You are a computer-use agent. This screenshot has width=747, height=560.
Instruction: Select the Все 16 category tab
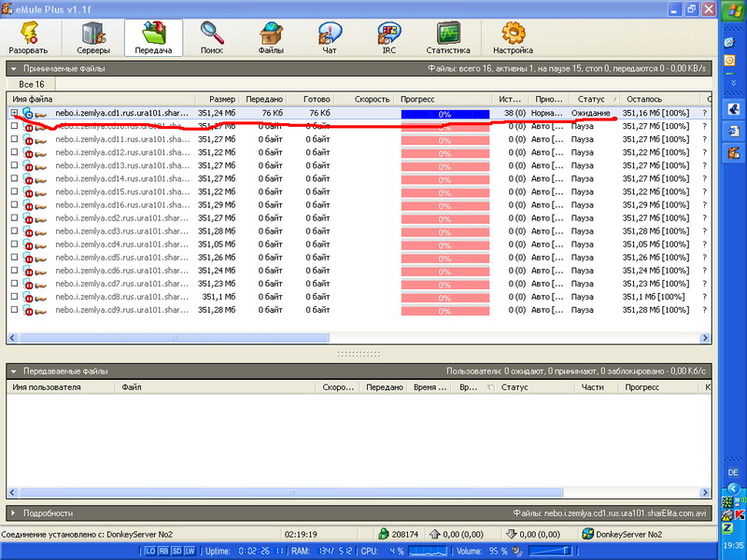tap(32, 84)
